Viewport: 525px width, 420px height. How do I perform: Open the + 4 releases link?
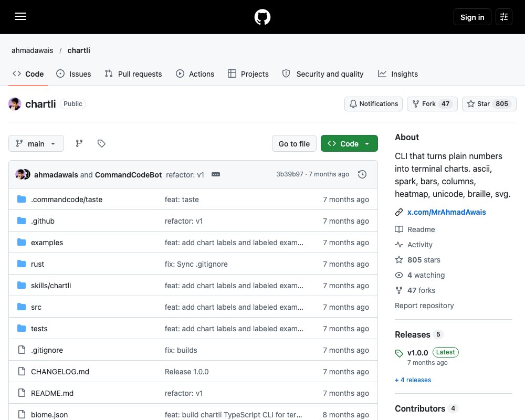point(413,380)
